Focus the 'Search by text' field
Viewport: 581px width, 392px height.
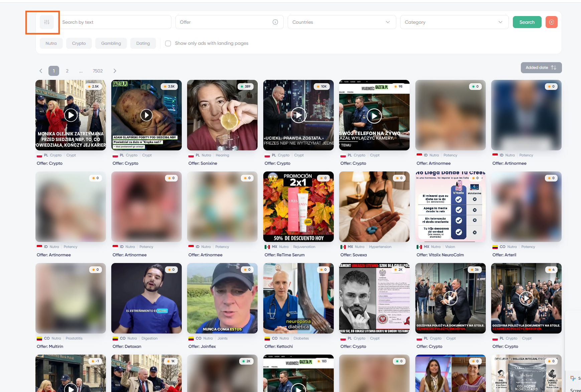116,22
